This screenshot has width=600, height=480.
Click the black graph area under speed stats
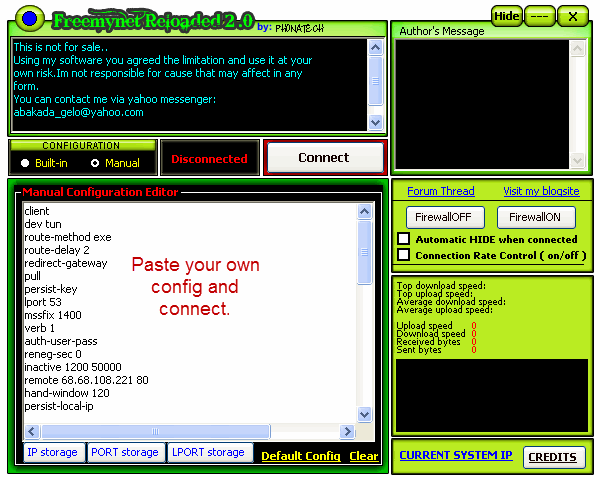pos(492,395)
